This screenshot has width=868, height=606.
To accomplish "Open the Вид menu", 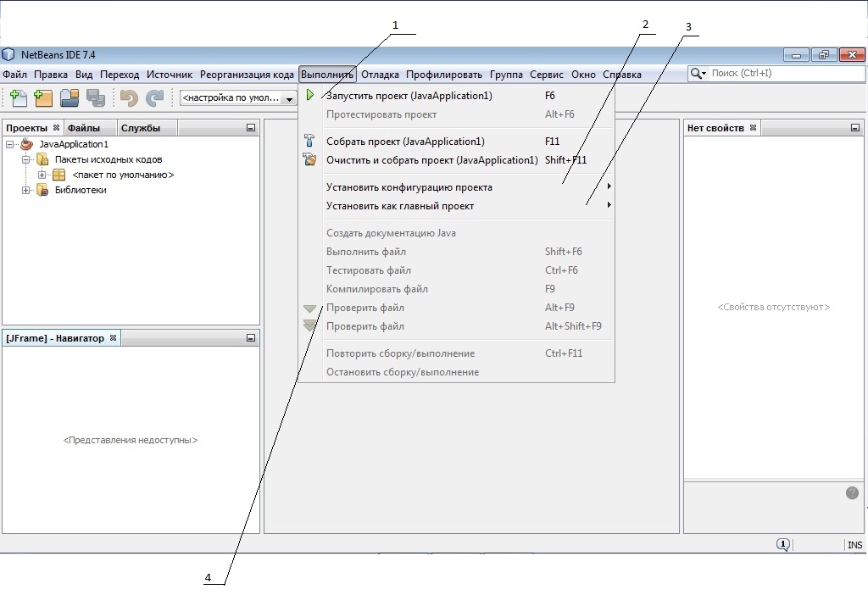I will coord(84,74).
